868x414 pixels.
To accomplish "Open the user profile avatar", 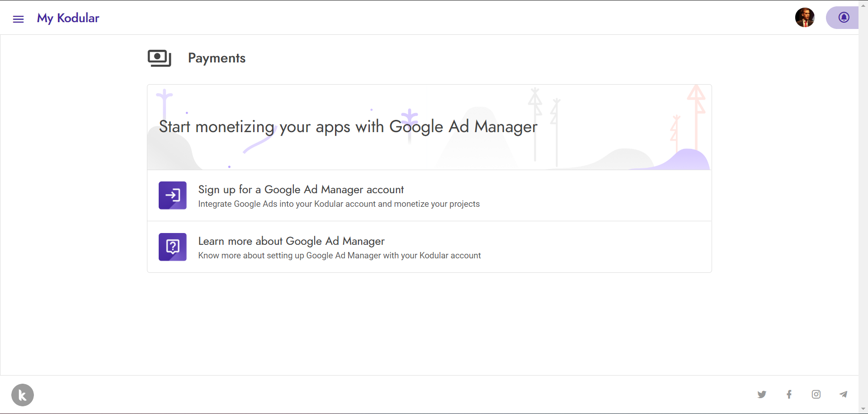I will [x=805, y=18].
